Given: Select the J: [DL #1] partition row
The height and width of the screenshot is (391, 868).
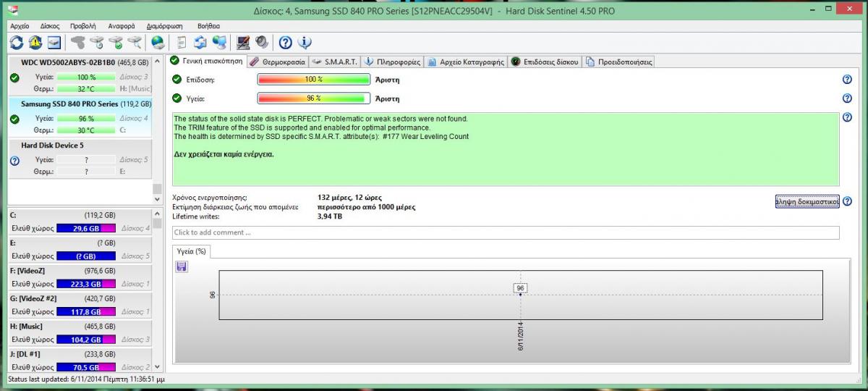Looking at the screenshot, I should pos(80,360).
